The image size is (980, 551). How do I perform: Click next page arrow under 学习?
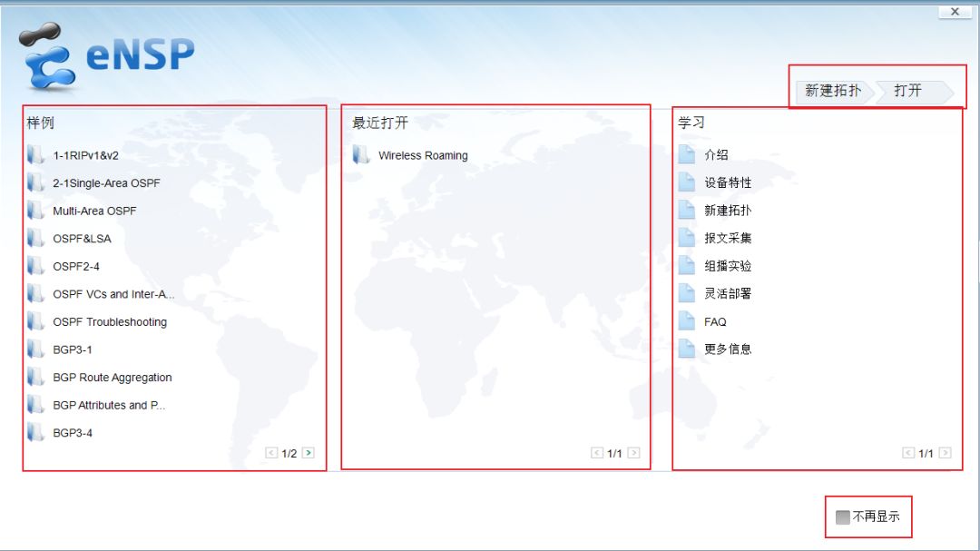[x=945, y=453]
